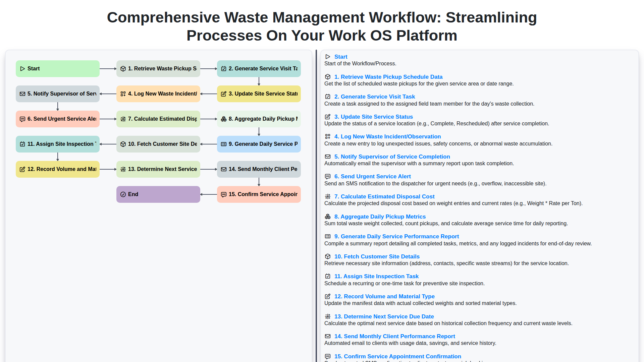Click the envelope icon on node 5 Notify Supervisor
The image size is (644, 362).
(23, 94)
